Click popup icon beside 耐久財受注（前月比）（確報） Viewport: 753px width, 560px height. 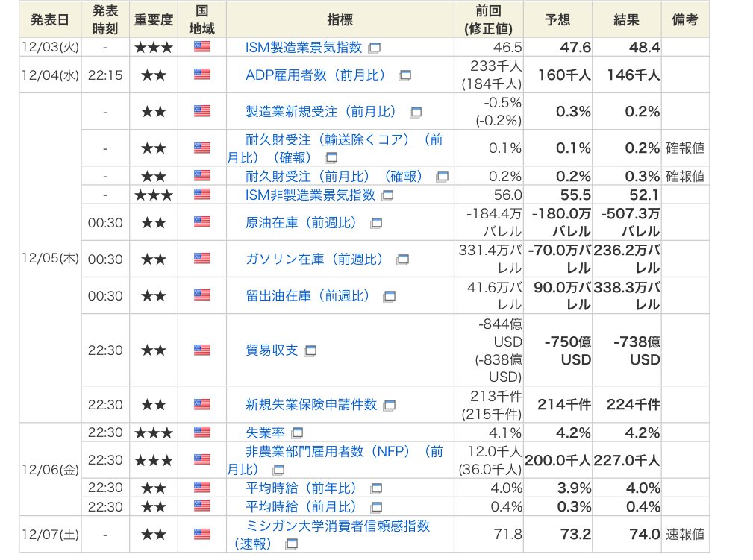coord(442,177)
